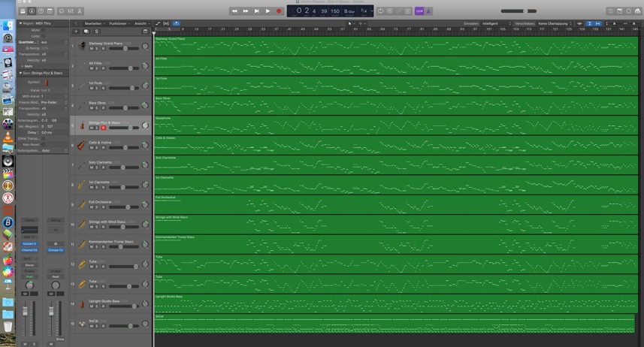This screenshot has width=644, height=347.
Task: Open the Freeze-Modus Pre-Fader dropdown
Action: coord(54,102)
